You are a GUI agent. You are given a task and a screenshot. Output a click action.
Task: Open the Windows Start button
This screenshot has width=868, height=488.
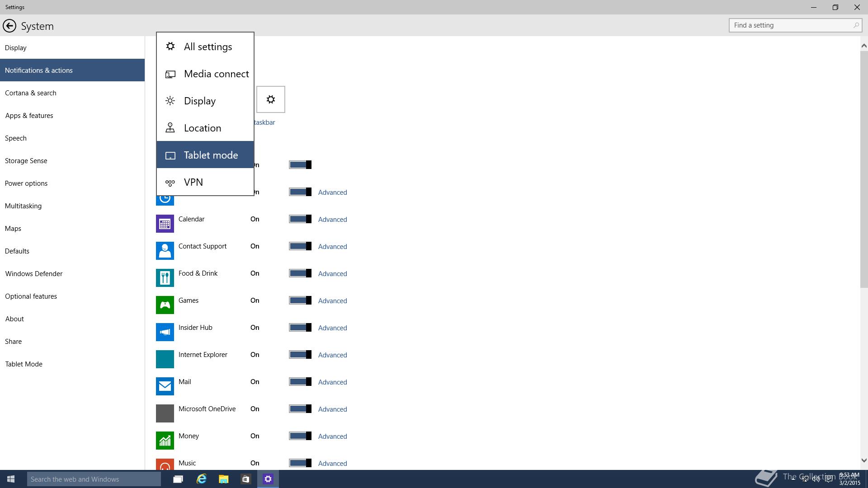pos(11,479)
